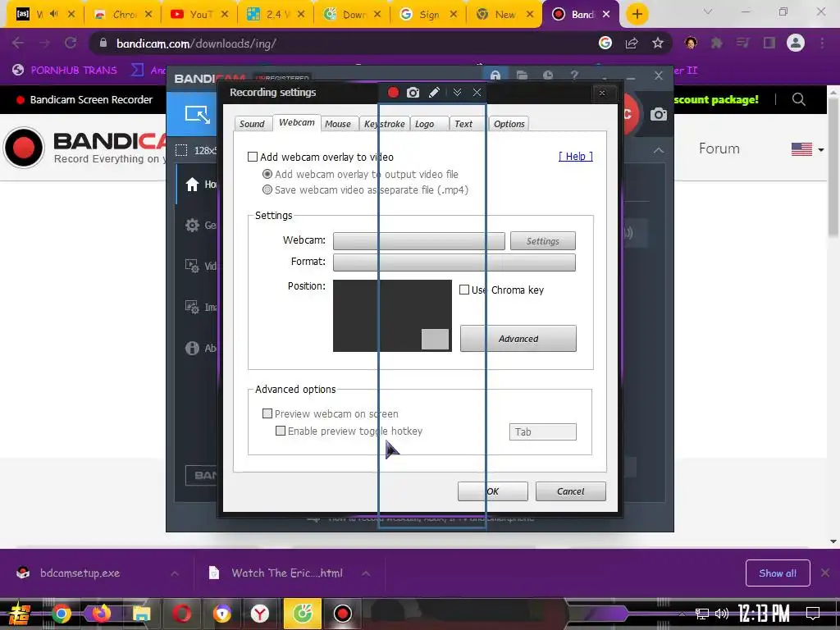This screenshot has height=630, width=840.
Task: Open a new browser tab with plus button
Action: point(637,15)
